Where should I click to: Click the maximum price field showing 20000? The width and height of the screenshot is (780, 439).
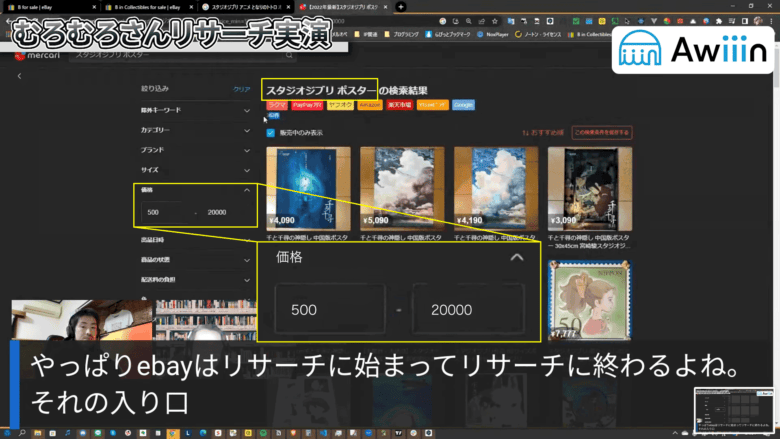click(x=226, y=212)
